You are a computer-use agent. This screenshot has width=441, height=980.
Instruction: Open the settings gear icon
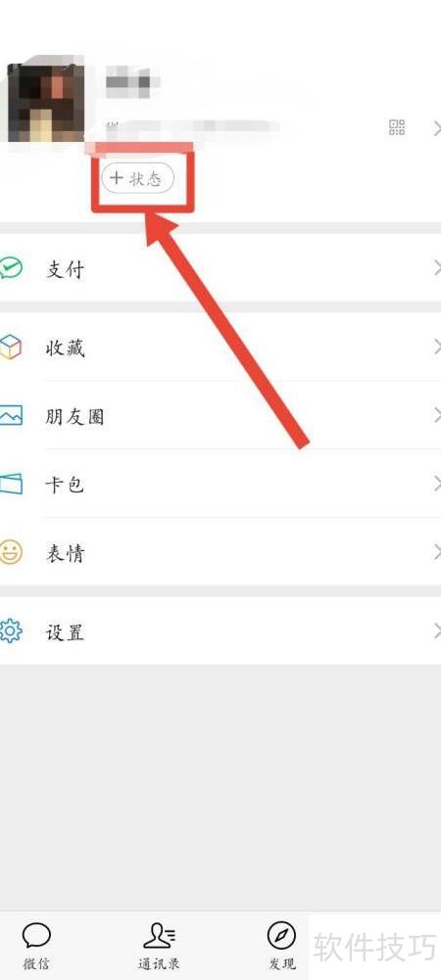10,631
